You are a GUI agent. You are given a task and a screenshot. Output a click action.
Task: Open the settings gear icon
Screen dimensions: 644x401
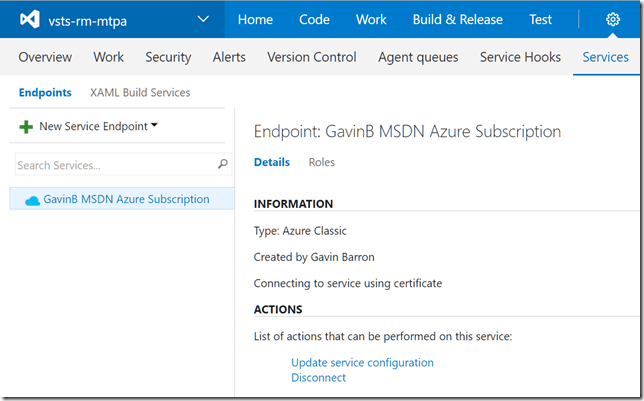point(612,20)
